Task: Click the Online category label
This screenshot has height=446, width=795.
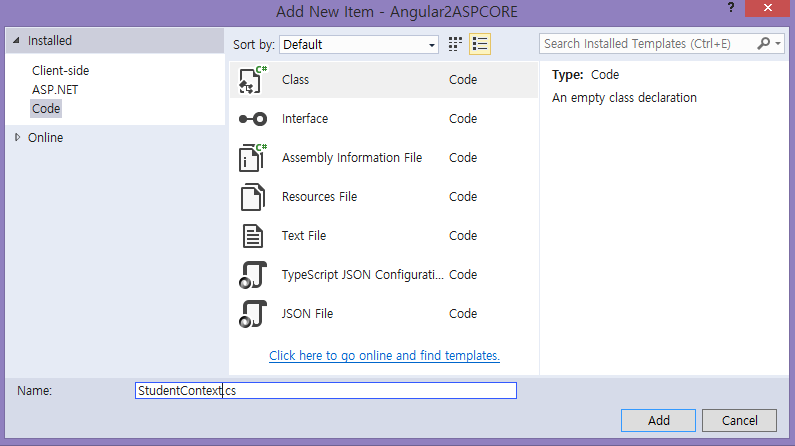Action: pyautogui.click(x=45, y=137)
